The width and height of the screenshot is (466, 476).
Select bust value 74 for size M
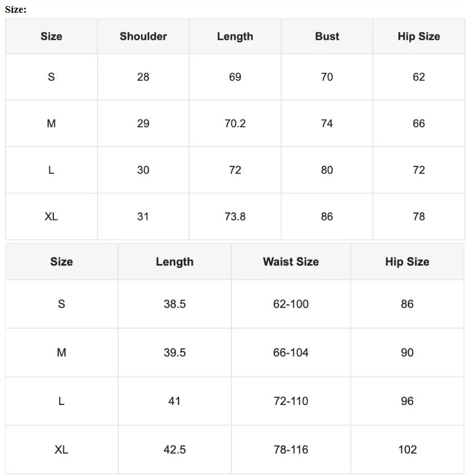[x=327, y=124]
